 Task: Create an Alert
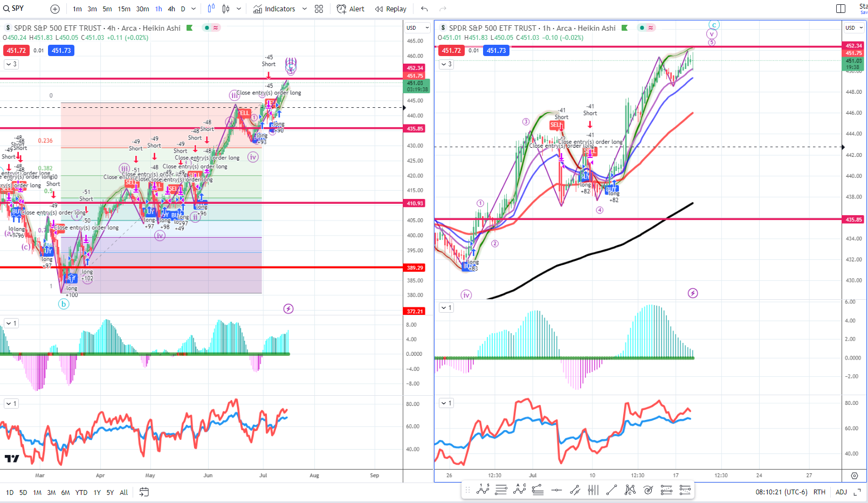(x=350, y=9)
